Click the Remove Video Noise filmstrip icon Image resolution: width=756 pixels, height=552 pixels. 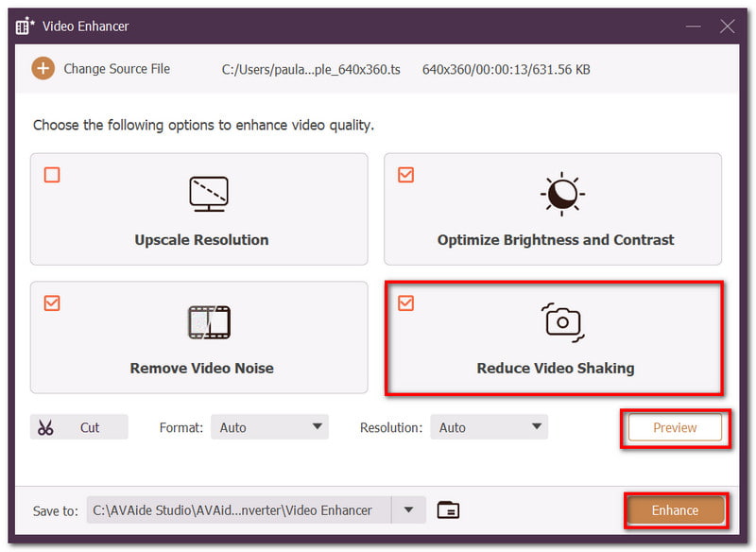coord(209,322)
